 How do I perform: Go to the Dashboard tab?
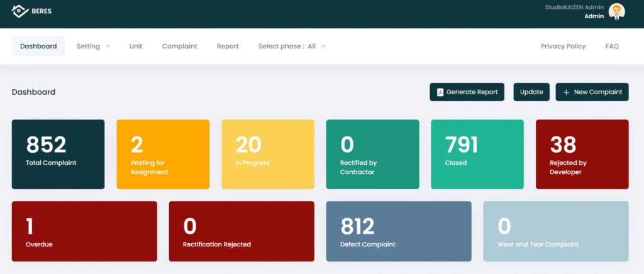click(x=38, y=47)
